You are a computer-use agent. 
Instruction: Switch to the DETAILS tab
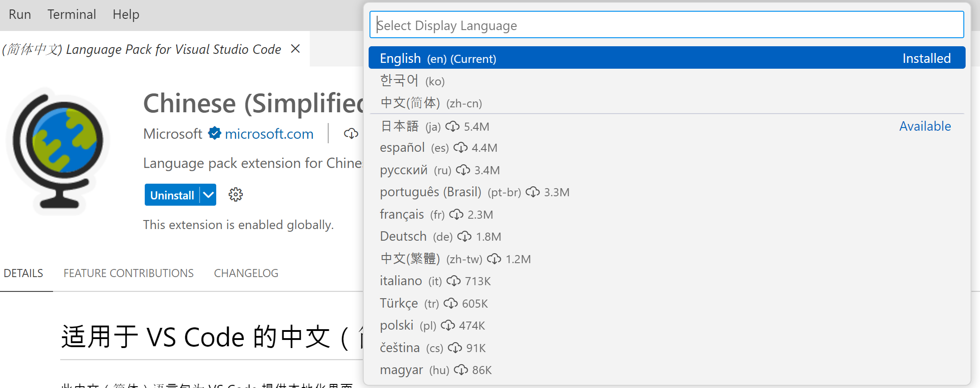click(23, 273)
